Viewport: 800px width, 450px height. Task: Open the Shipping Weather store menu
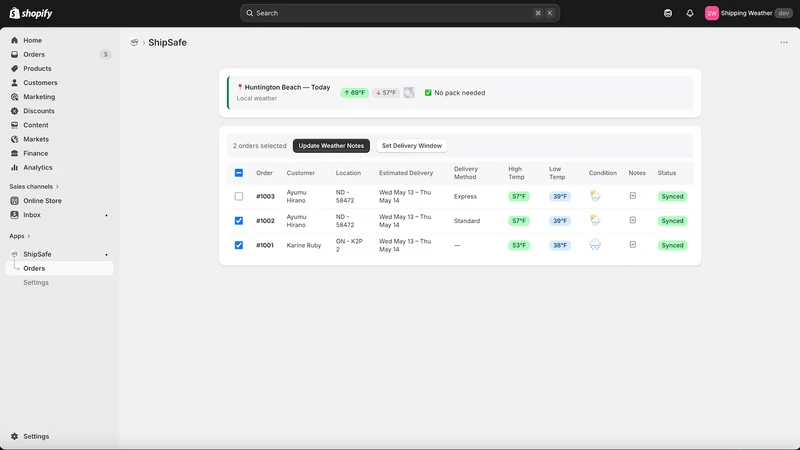click(x=748, y=13)
